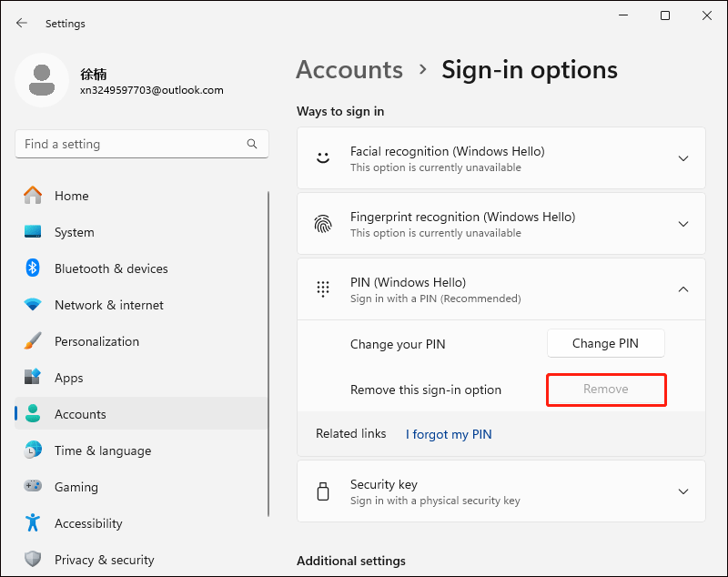Click the Change PIN button
This screenshot has width=728, height=577.
click(x=605, y=343)
